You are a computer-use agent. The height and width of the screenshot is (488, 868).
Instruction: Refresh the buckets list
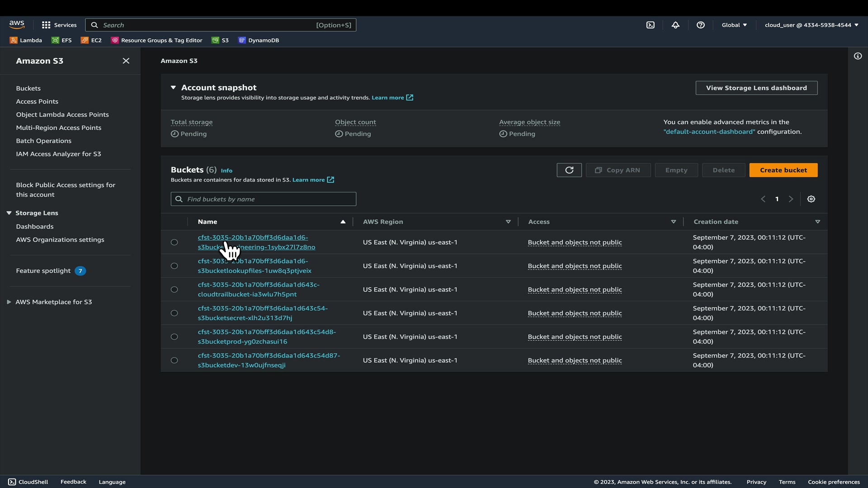(569, 170)
